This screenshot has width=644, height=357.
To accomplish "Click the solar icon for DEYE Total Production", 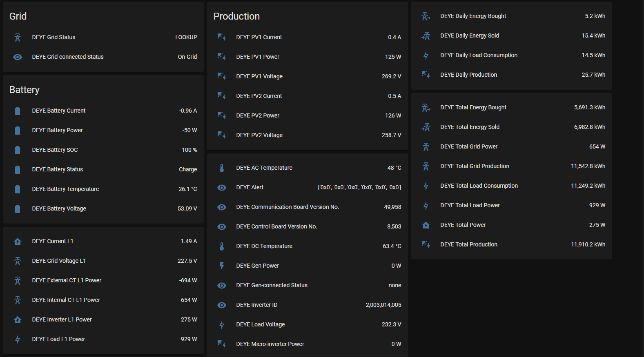I will pyautogui.click(x=426, y=245).
